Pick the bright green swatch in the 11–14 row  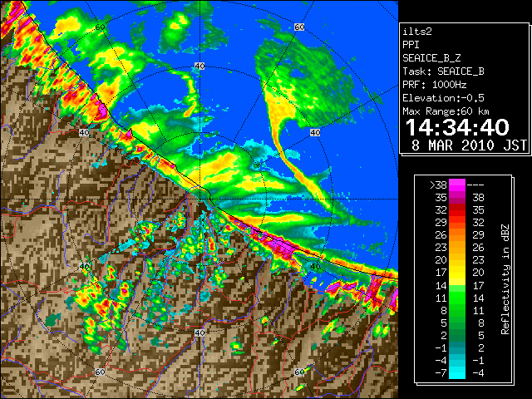457,298
